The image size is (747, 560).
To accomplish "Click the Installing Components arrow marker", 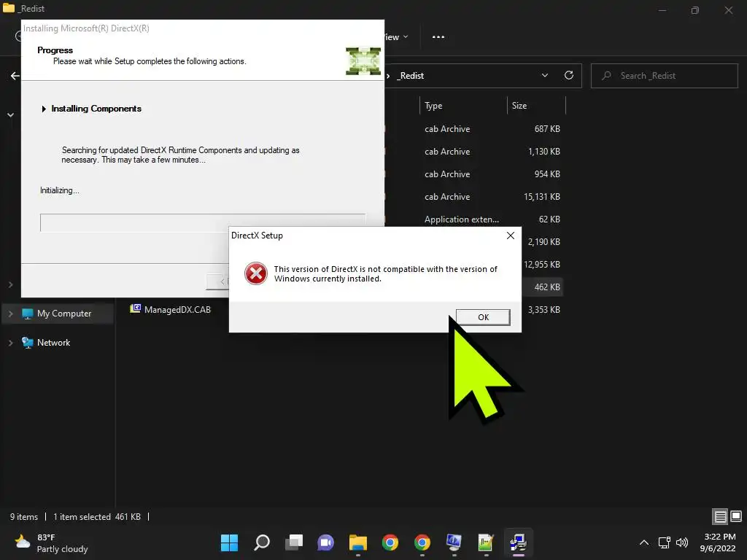I will click(44, 109).
